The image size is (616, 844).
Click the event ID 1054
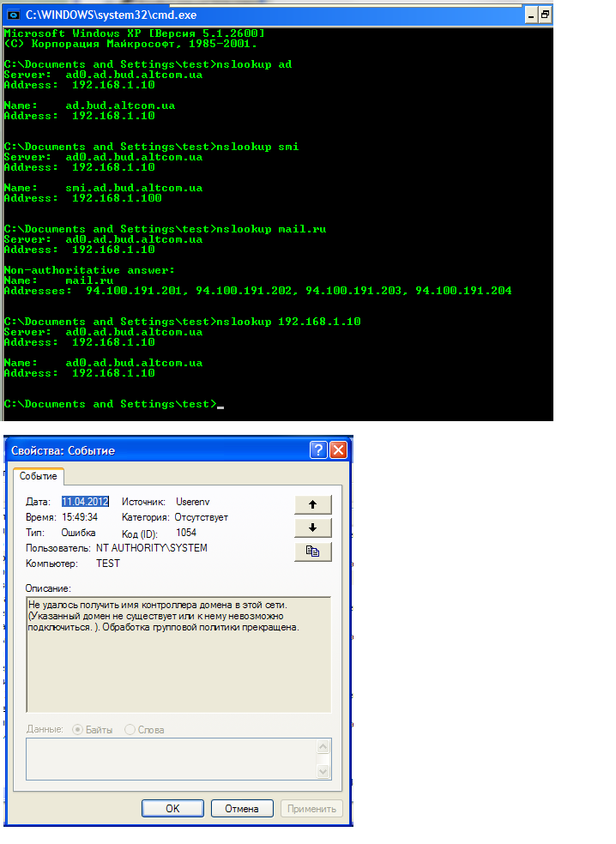pos(186,533)
